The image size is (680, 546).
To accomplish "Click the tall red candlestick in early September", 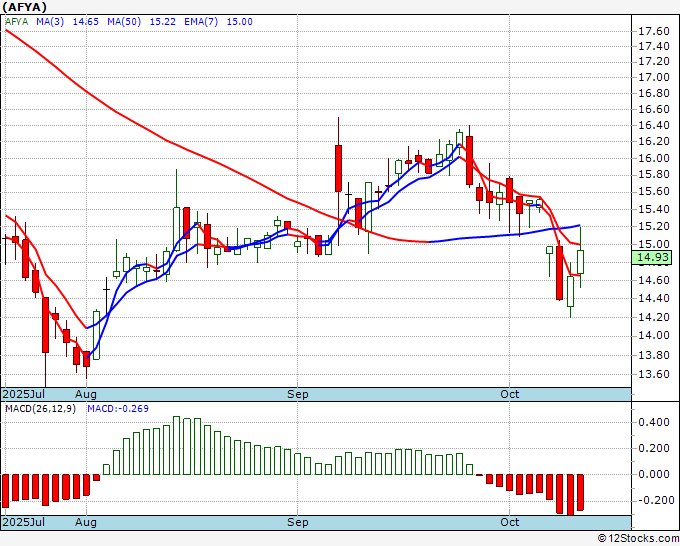I will pos(338,168).
